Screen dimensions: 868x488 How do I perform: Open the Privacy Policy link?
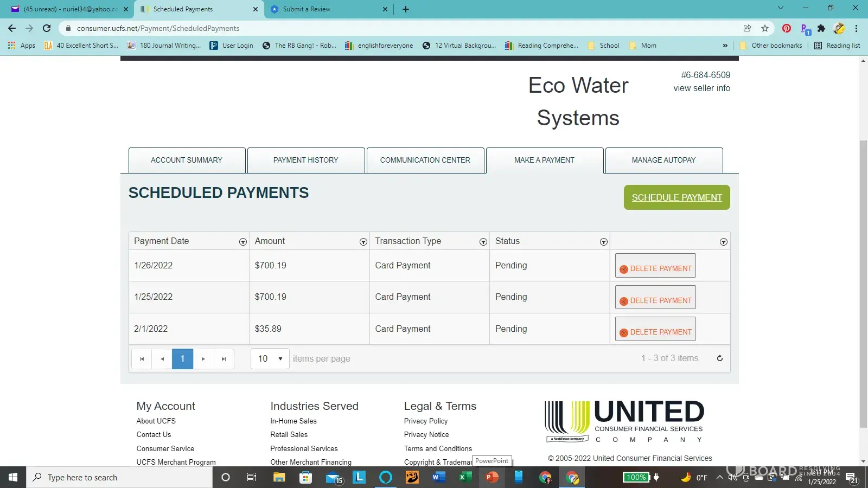coord(426,421)
